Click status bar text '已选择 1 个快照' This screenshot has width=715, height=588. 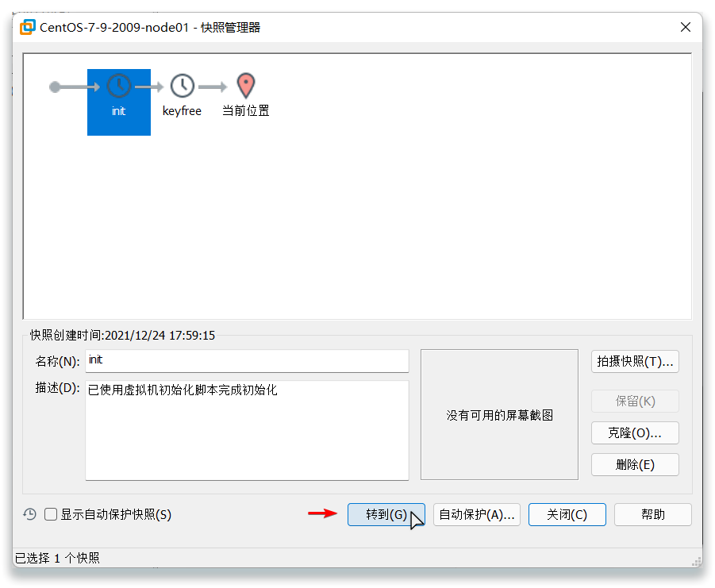click(57, 558)
